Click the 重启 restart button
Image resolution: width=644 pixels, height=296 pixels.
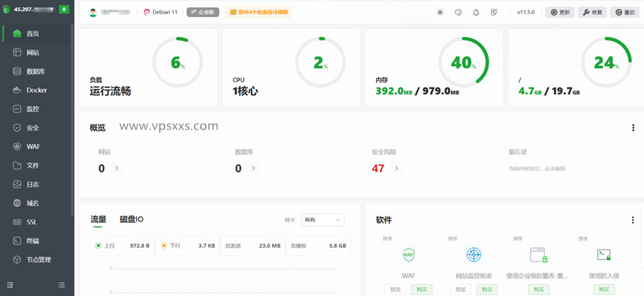click(625, 12)
